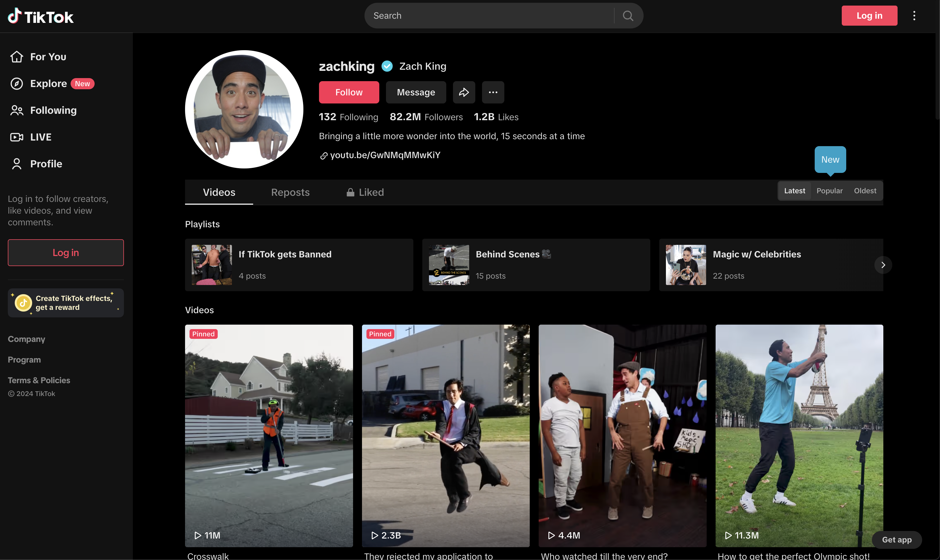Image resolution: width=940 pixels, height=560 pixels.
Task: Click the 1.2B Likes count
Action: pyautogui.click(x=496, y=117)
